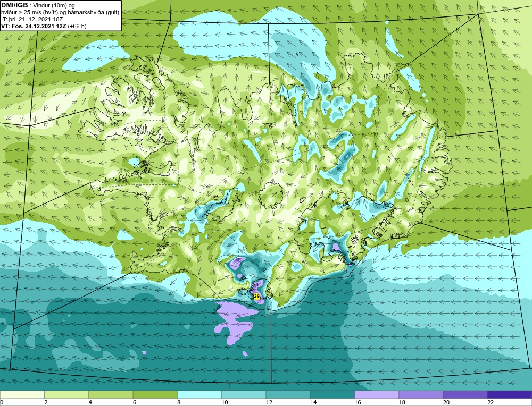
Task: Click the 'VT: Fös. 24.12.2021 12Z' valid time
Action: [34, 26]
